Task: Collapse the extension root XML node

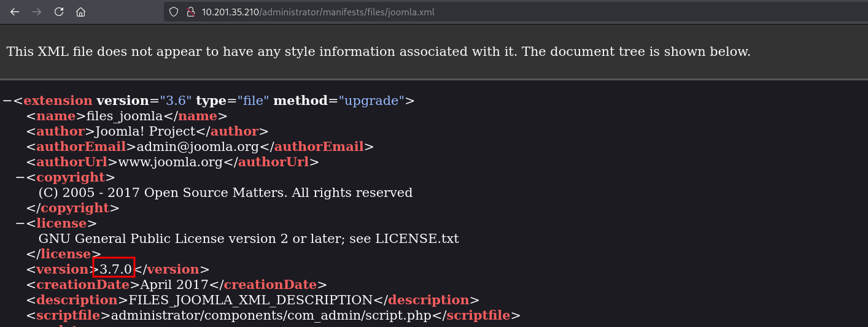Action: pos(7,101)
